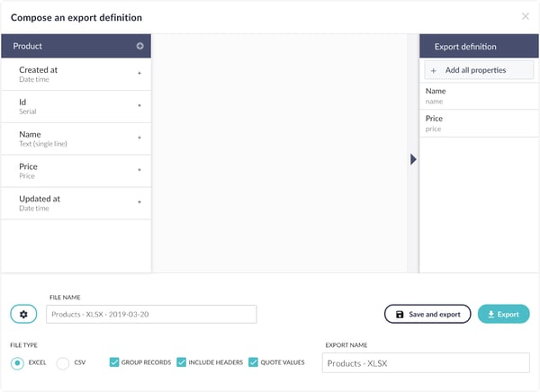
Task: Click the plus icon beside Add all properties
Action: tap(434, 70)
